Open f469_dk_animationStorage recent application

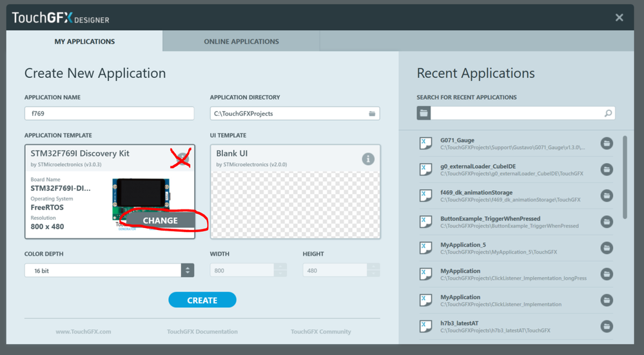coord(516,195)
